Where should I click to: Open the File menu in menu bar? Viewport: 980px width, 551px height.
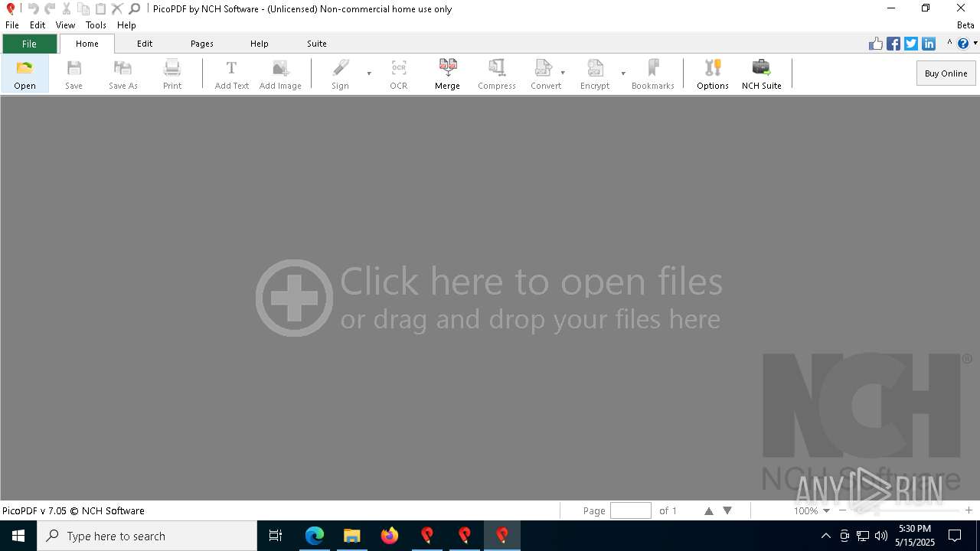coord(12,25)
